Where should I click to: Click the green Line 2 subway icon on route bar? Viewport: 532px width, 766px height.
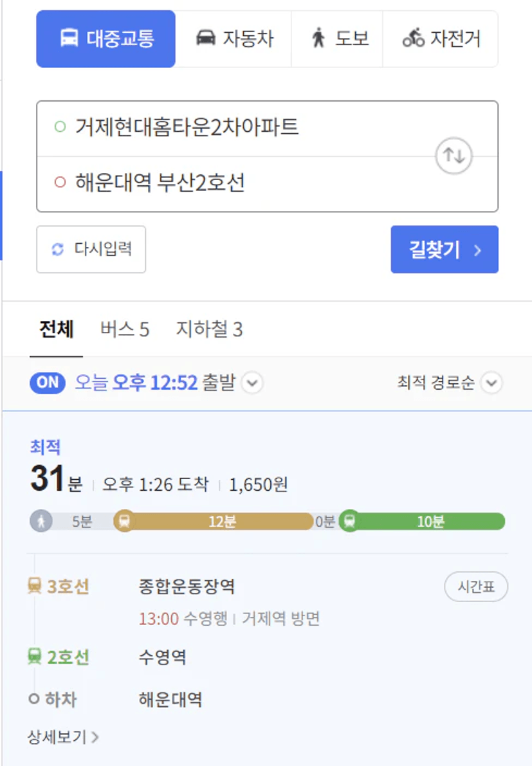(350, 521)
